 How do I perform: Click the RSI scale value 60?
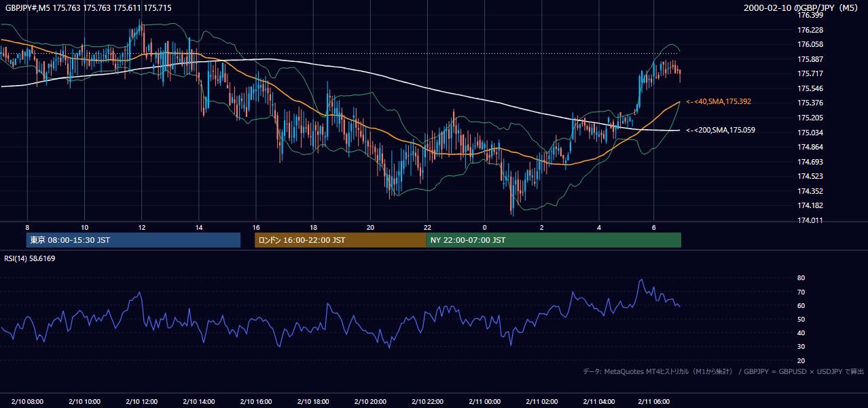point(801,305)
